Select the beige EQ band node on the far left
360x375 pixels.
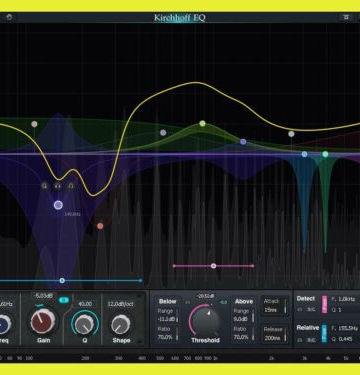[34, 124]
